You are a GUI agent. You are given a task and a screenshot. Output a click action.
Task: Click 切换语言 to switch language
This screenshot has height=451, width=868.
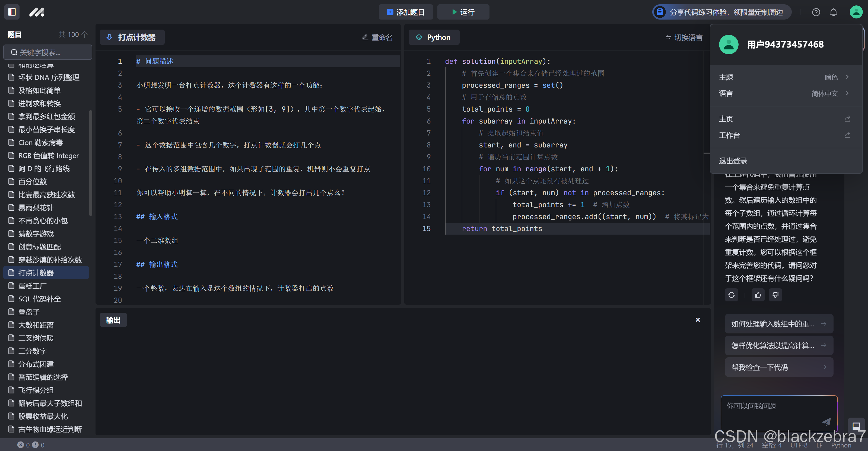684,37
